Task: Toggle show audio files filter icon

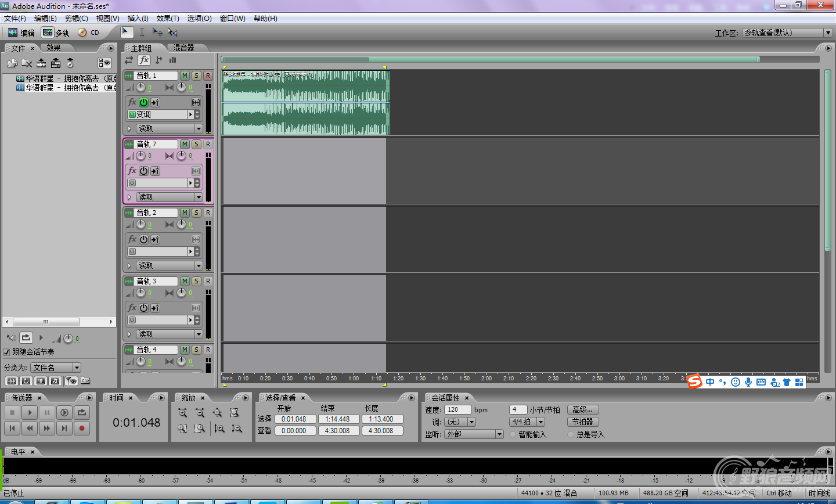Action: pos(11,381)
